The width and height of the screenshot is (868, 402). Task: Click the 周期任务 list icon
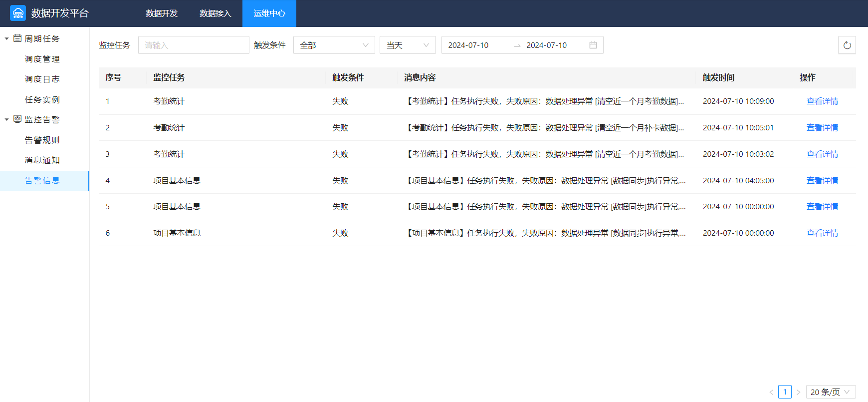[x=17, y=38]
